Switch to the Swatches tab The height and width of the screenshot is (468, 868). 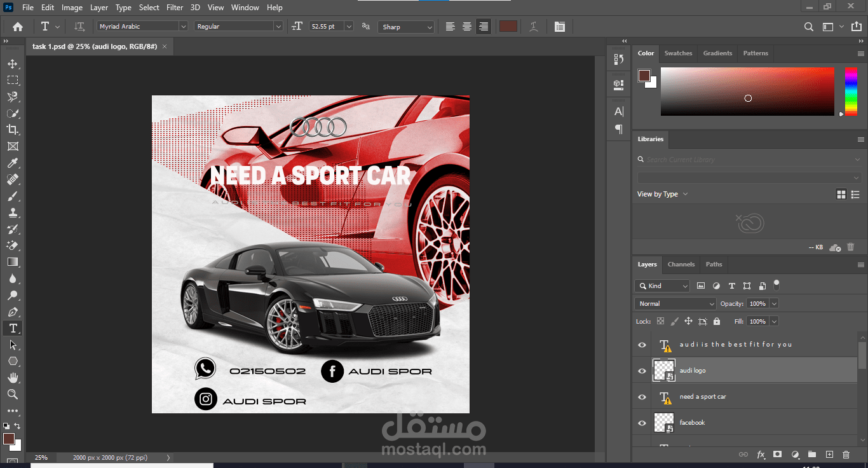tap(678, 53)
